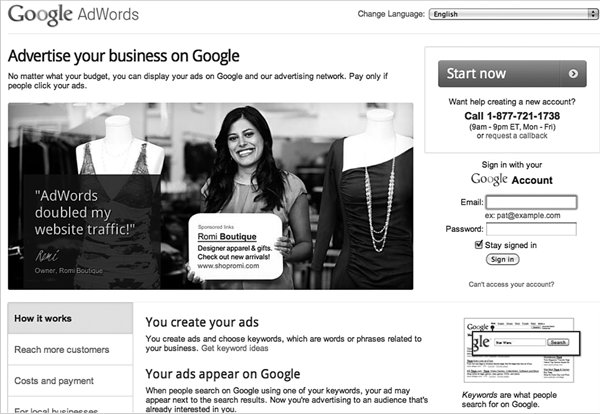
Task: Click the arrow icon on Start now
Action: tap(573, 73)
